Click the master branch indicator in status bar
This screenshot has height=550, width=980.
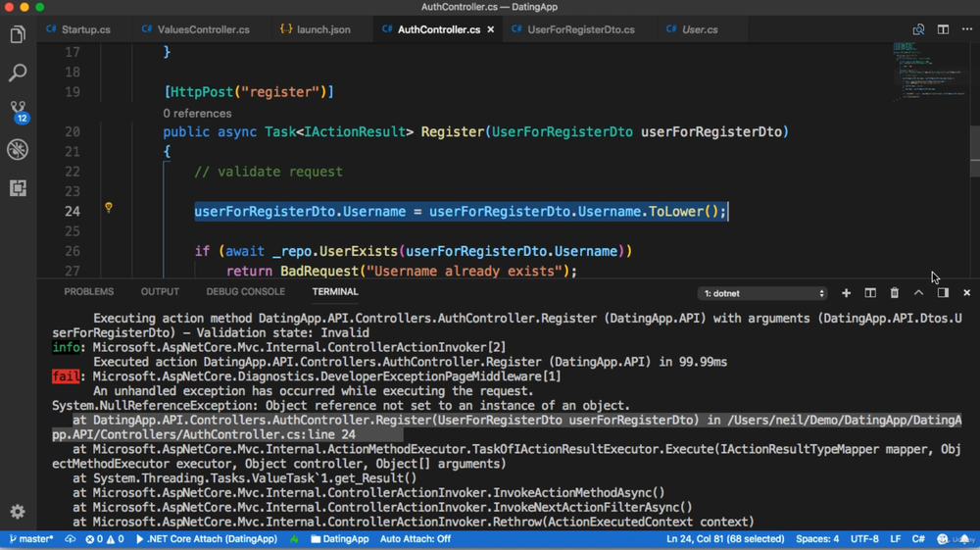pyautogui.click(x=31, y=539)
